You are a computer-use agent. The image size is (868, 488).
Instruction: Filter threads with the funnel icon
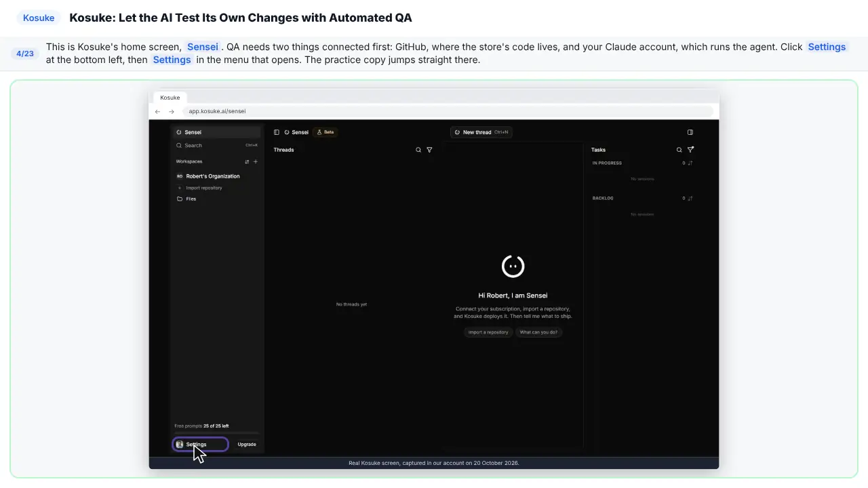(429, 150)
